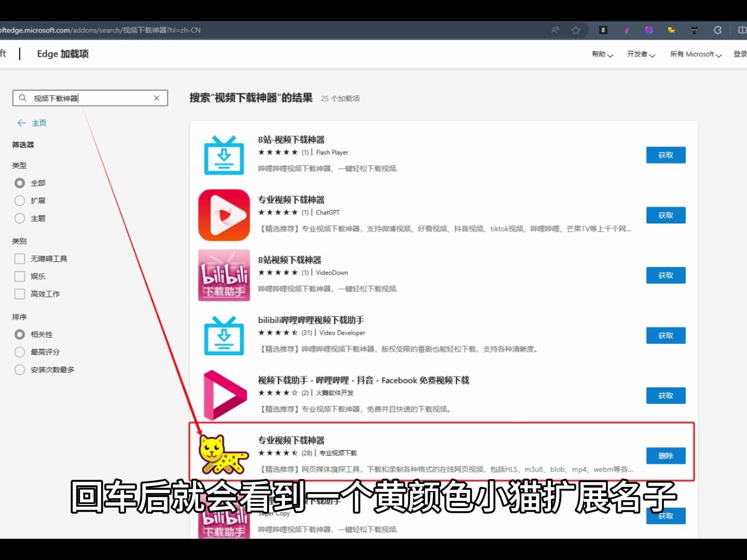Click the Flash Player publisher text
The height and width of the screenshot is (560, 747).
click(x=332, y=152)
